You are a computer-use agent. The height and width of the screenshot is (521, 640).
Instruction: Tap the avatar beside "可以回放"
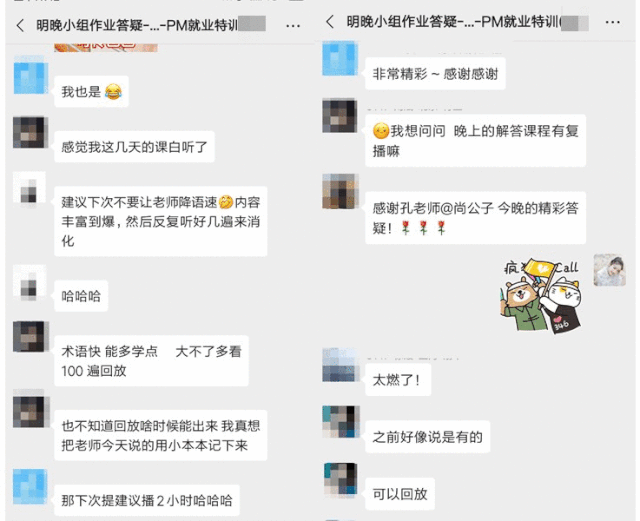[341, 480]
